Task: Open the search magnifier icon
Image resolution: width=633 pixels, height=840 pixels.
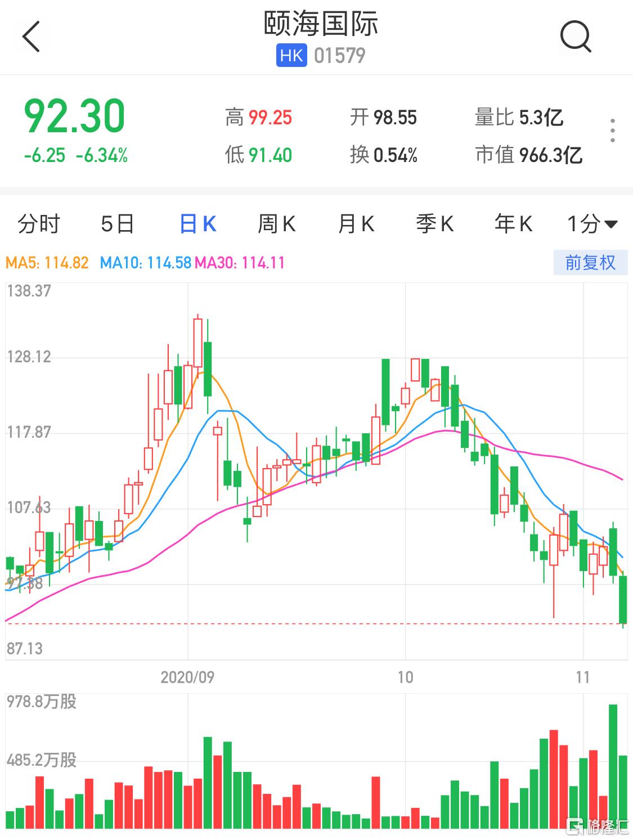Action: (575, 37)
